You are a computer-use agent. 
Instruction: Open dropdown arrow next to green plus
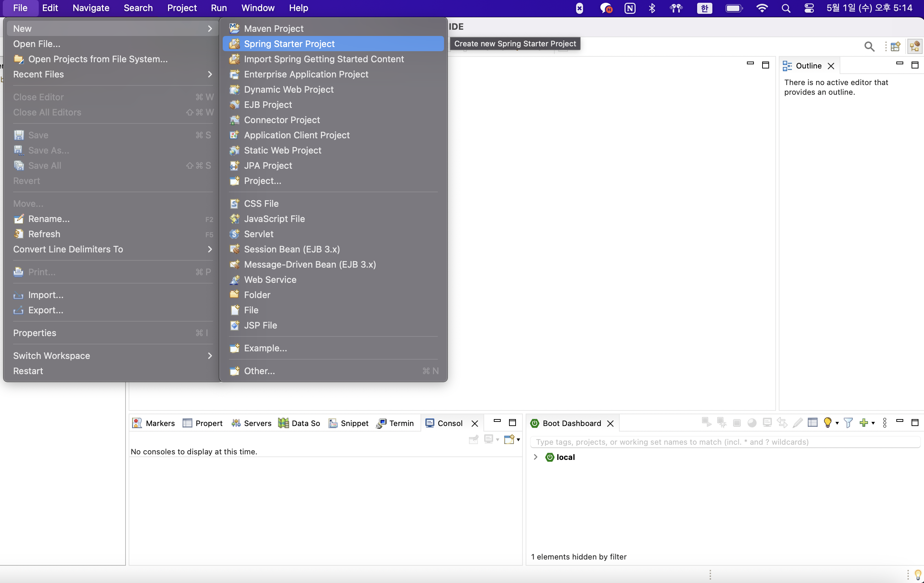pos(873,423)
